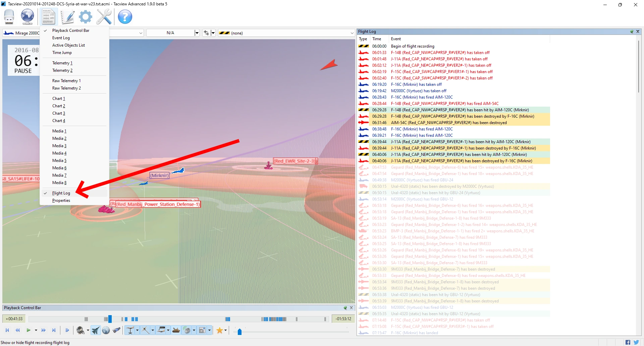Click the document View menu icon

click(48, 17)
